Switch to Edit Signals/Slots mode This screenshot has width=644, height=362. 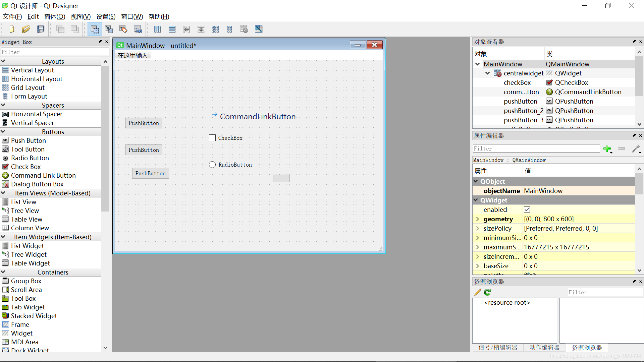pyautogui.click(x=109, y=29)
